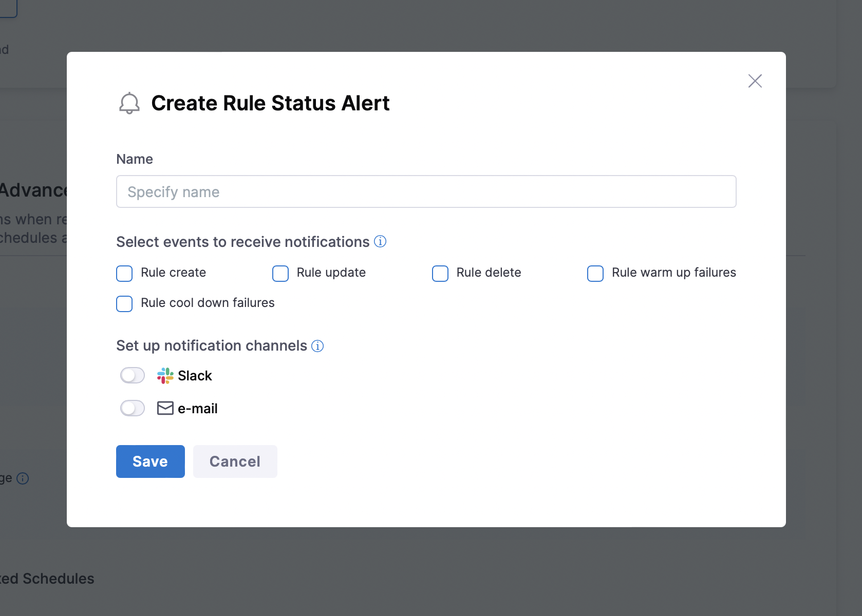The height and width of the screenshot is (616, 862).
Task: Enable the Rule update checkbox
Action: [x=280, y=274]
